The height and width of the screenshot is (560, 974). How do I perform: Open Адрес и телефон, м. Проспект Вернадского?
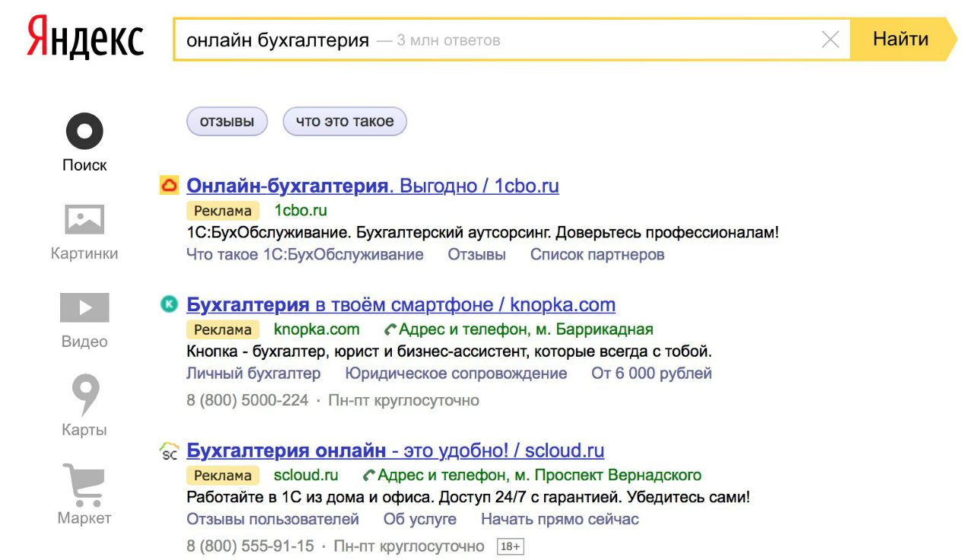(533, 476)
